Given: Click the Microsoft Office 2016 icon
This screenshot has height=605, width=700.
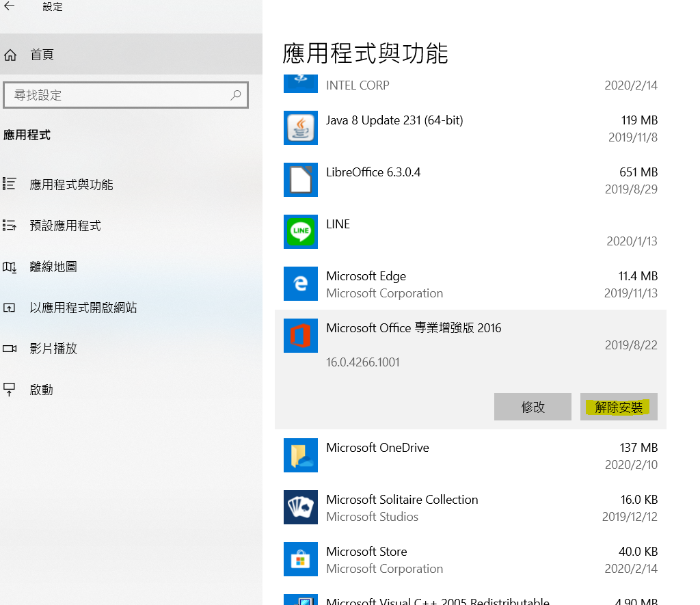Looking at the screenshot, I should point(301,336).
